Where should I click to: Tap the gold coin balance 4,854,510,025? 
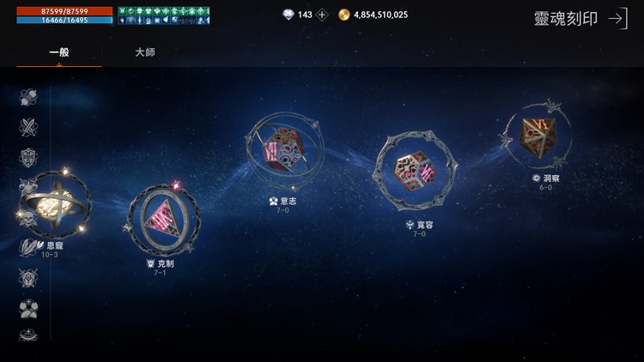click(x=380, y=15)
